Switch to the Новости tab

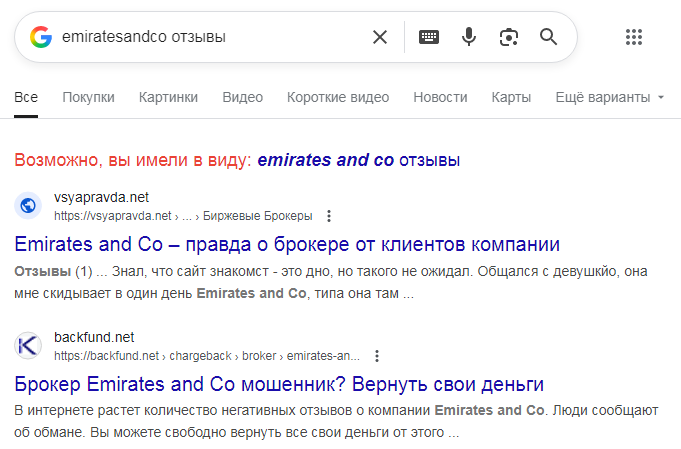click(440, 97)
